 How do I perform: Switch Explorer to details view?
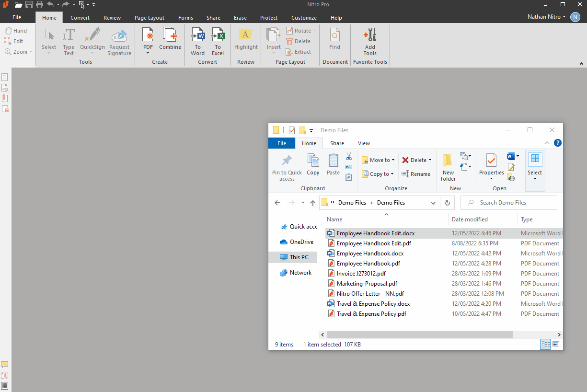click(x=545, y=344)
